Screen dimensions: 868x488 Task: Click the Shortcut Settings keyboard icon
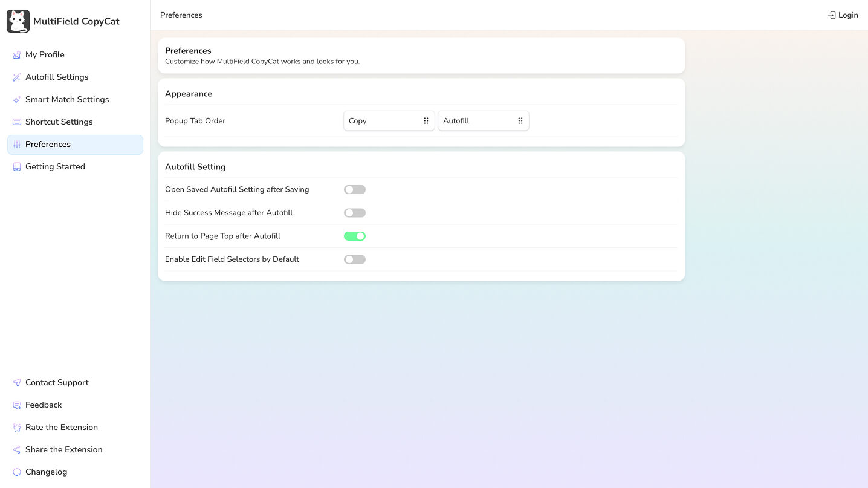[17, 122]
